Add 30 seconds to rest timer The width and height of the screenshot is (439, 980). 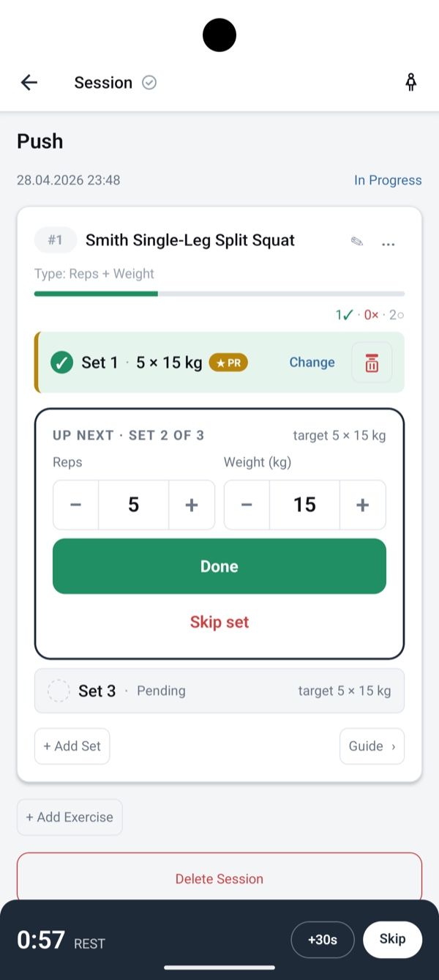[323, 940]
